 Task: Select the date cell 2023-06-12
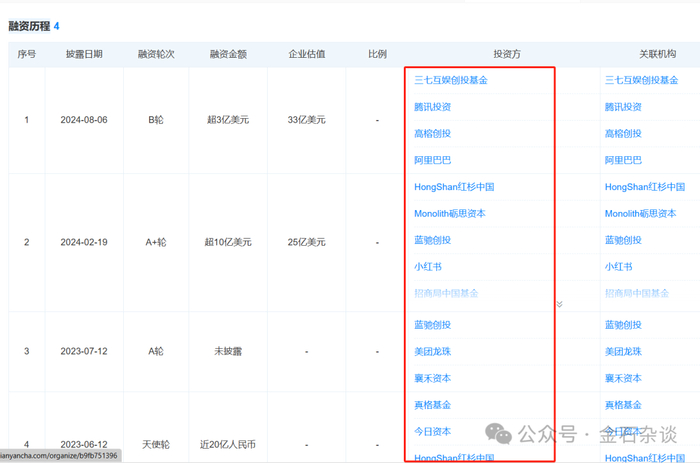pos(84,445)
